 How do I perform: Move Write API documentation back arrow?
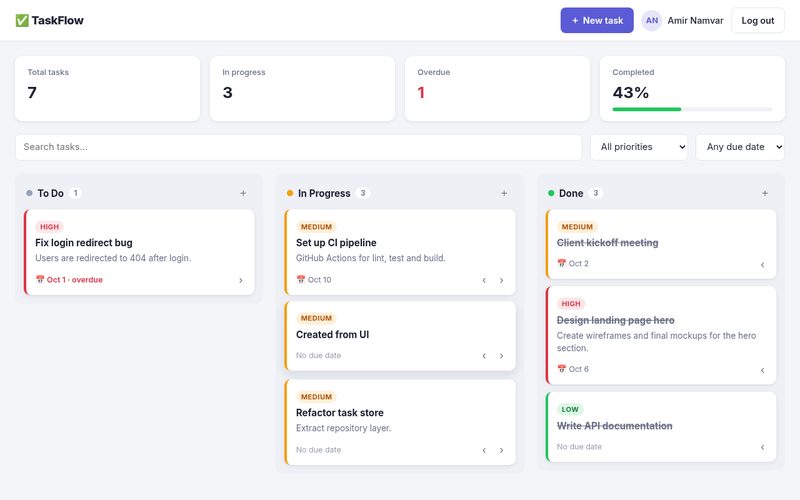pyautogui.click(x=762, y=447)
